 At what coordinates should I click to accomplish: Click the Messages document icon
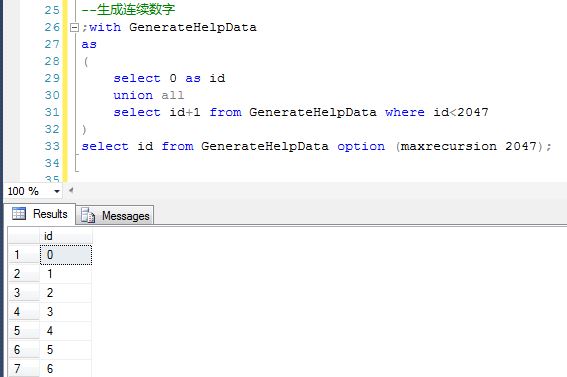click(88, 215)
